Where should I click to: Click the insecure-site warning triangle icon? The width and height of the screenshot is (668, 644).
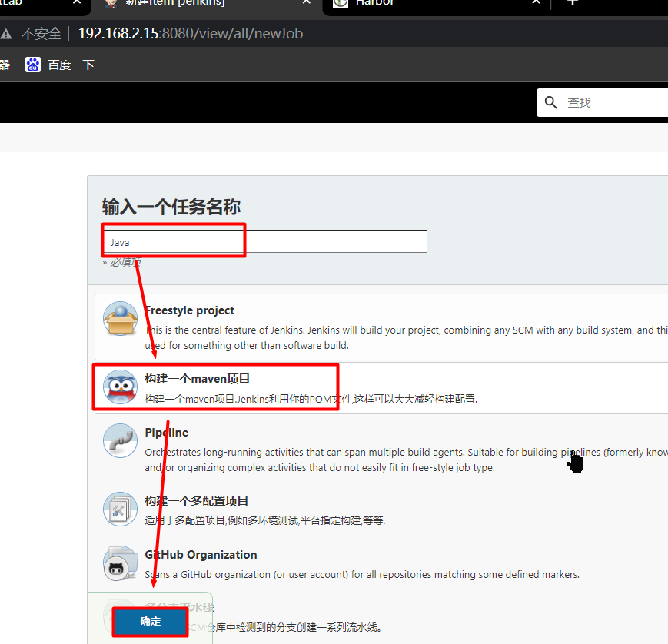pyautogui.click(x=5, y=33)
